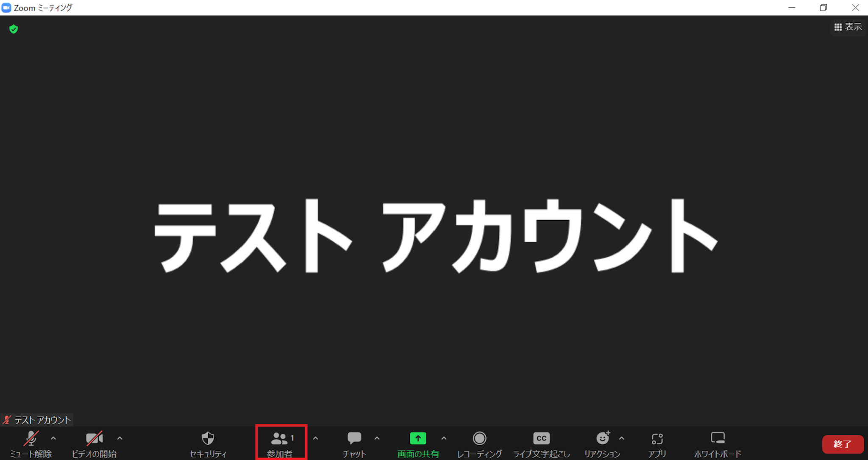
Task: Open the Apps panel
Action: 657,443
